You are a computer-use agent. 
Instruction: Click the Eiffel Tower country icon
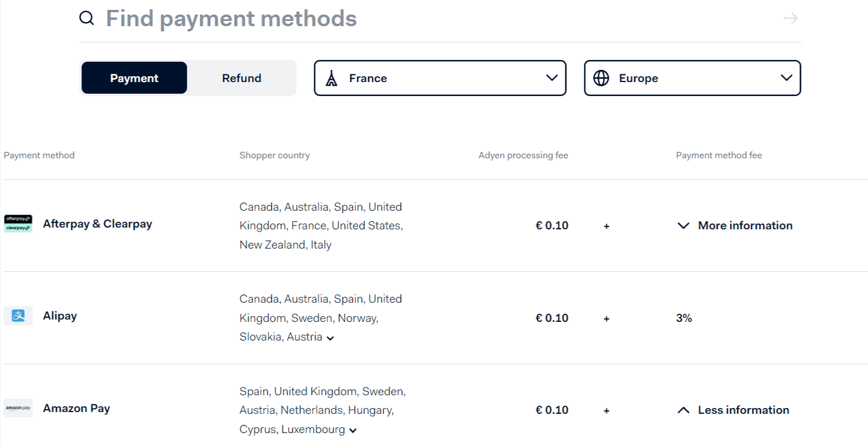[x=332, y=77]
